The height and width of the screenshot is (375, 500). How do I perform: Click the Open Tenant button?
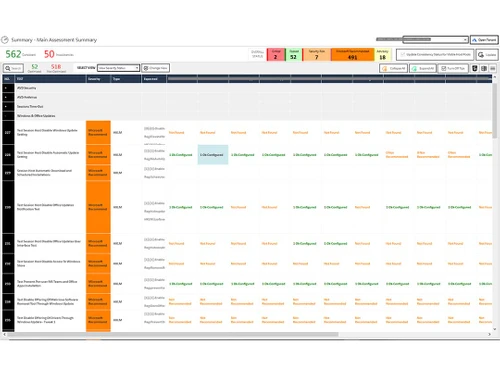pos(484,40)
